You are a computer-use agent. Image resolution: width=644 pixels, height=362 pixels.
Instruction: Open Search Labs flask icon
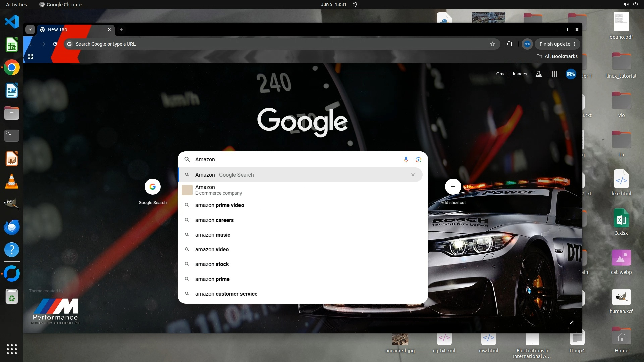539,74
